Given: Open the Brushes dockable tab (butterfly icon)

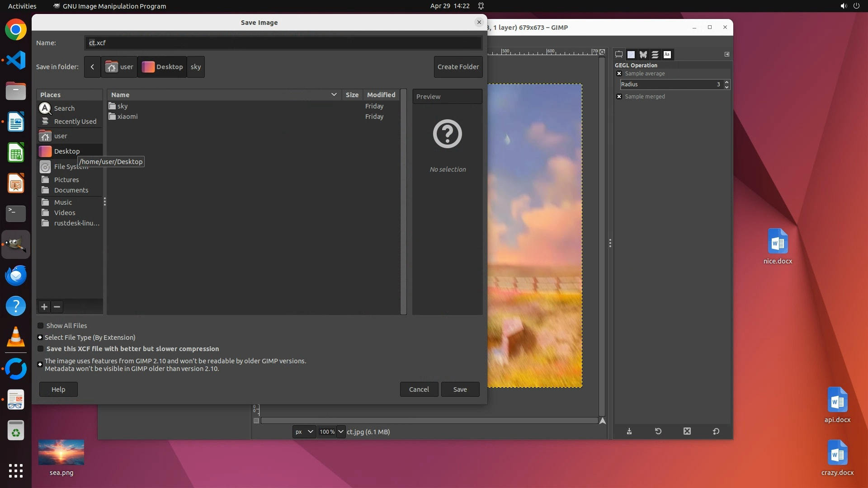Looking at the screenshot, I should tap(643, 55).
